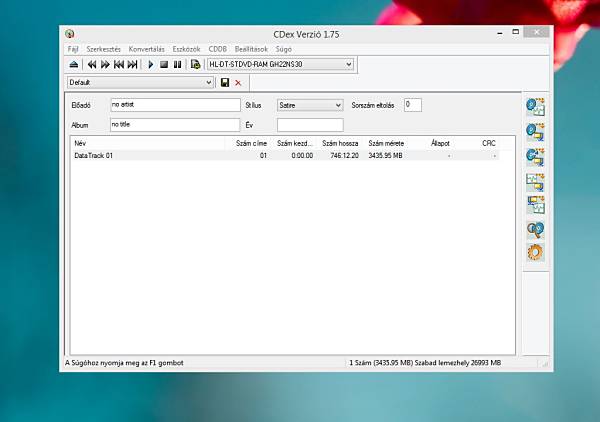Click the eject CD icon

(74, 65)
